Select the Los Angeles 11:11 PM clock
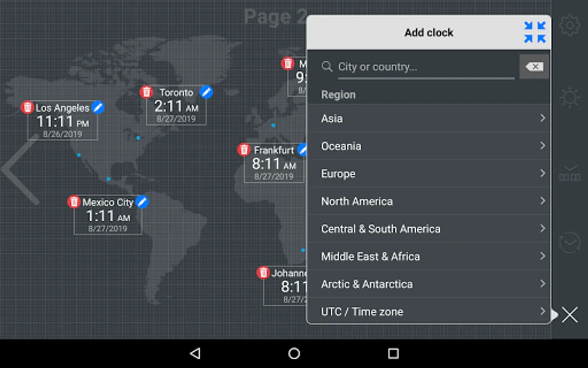This screenshot has width=588, height=368. (x=62, y=121)
